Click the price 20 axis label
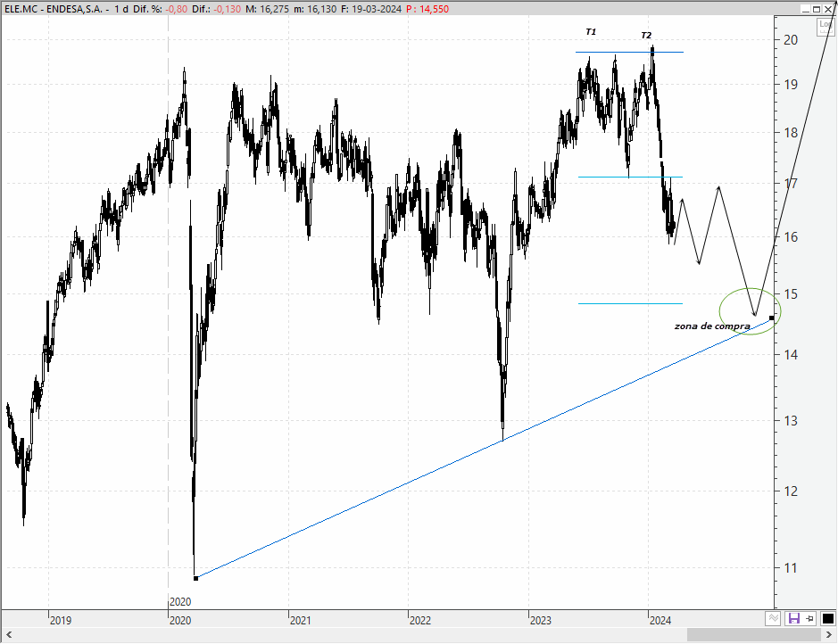Image resolution: width=838 pixels, height=644 pixels. (791, 39)
